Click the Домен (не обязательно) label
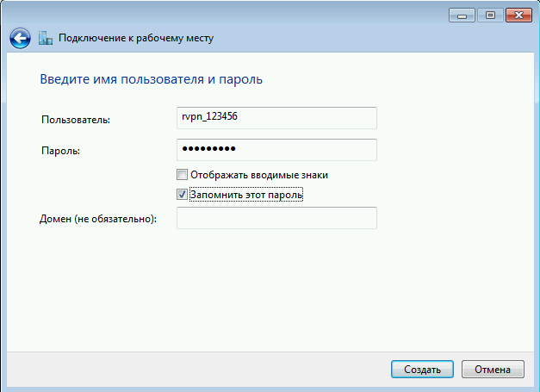Viewport: 540px width, 392px height. (98, 219)
